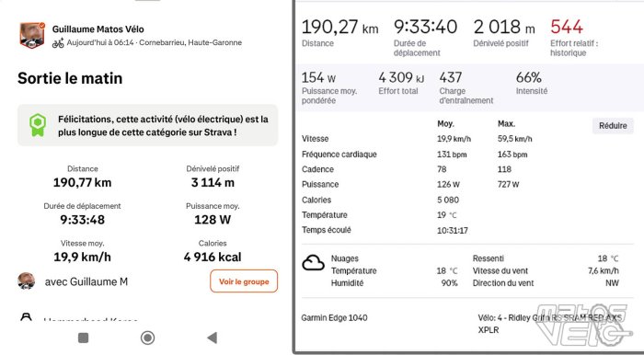Tap Android back triangle button
Screen dimensions: 644x355
pos(212,338)
